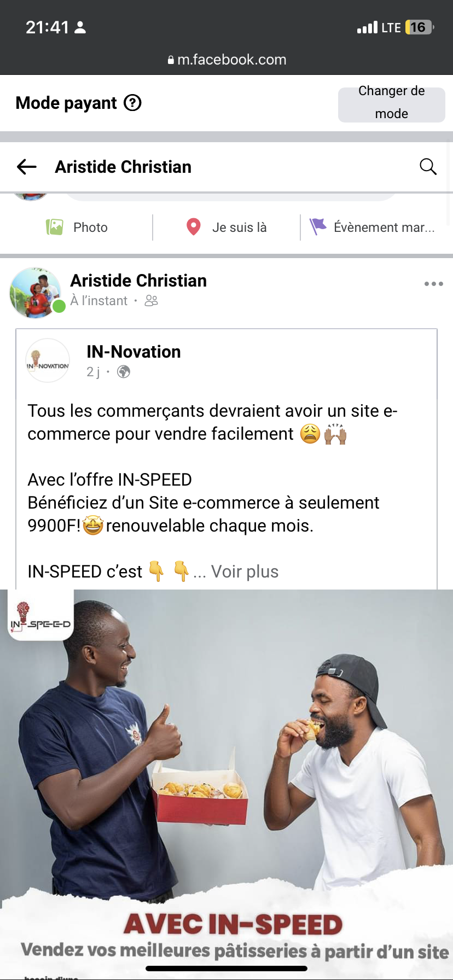Open post options three-dot menu
Screen dimensions: 453x980
pyautogui.click(x=433, y=284)
